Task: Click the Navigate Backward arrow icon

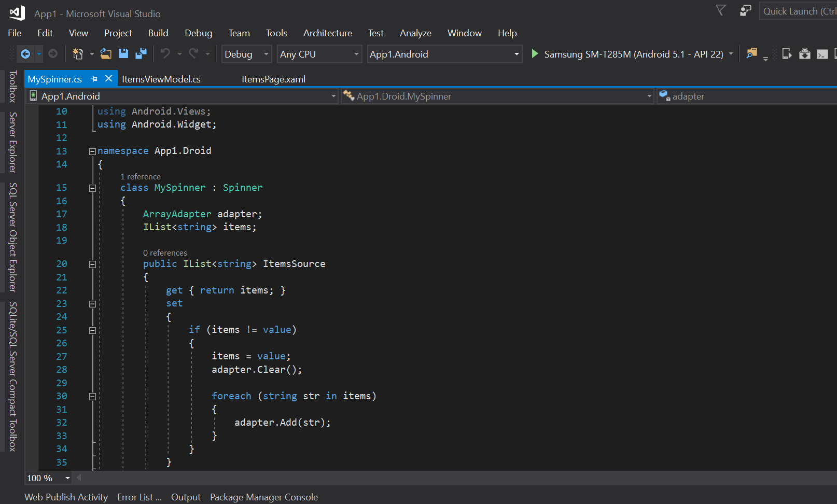Action: click(25, 53)
